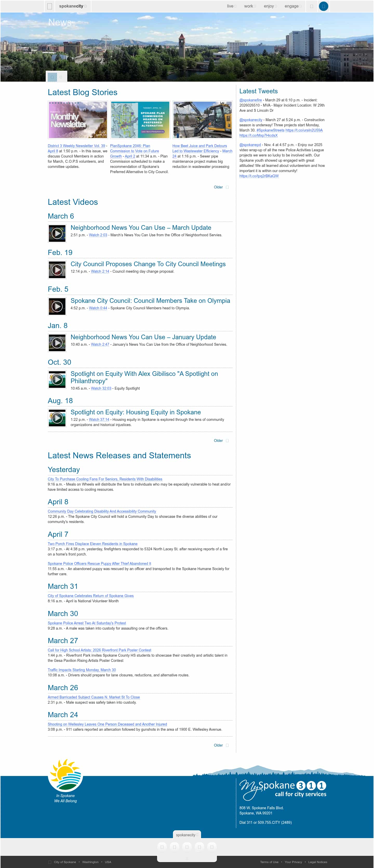The image size is (374, 868).
Task: Click City of Spokane footer breadcrumb link
Action: 65,862
